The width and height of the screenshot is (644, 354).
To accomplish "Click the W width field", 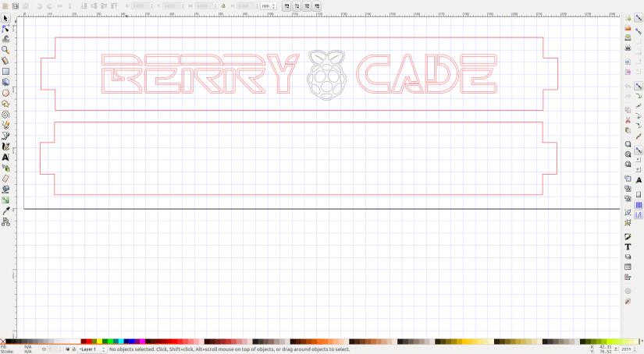I will pos(207,6).
